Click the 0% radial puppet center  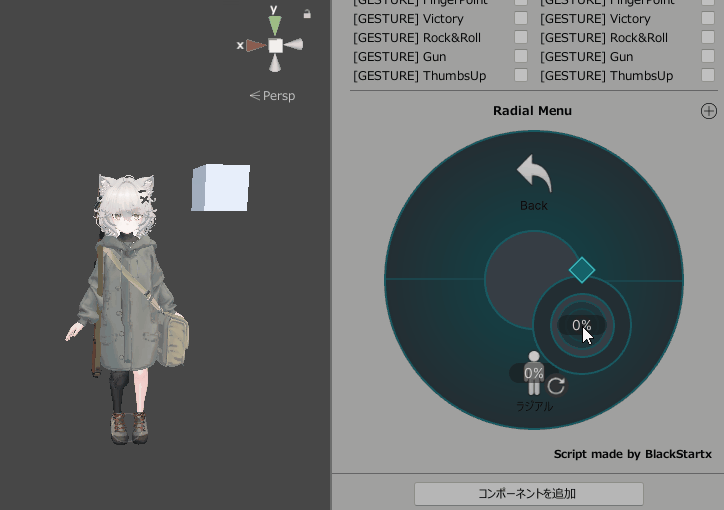582,325
